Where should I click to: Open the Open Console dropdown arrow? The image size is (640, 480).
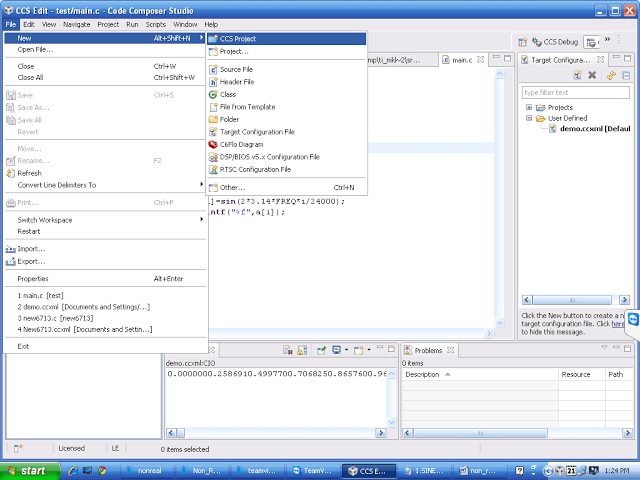pos(369,350)
